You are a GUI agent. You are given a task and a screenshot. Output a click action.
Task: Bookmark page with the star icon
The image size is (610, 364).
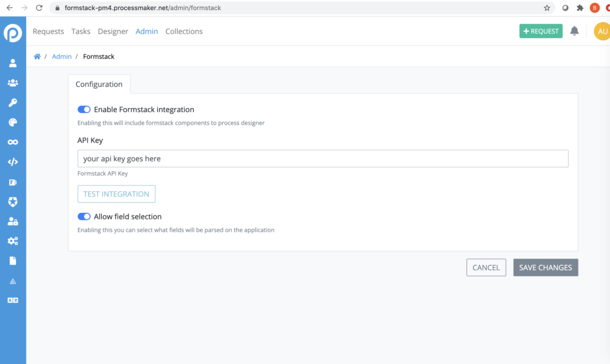point(547,8)
